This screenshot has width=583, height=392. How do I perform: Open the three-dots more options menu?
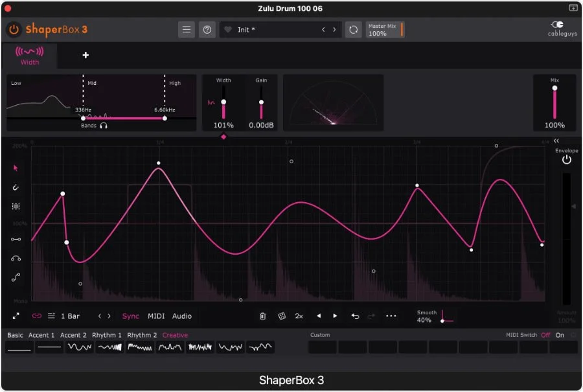click(x=391, y=316)
